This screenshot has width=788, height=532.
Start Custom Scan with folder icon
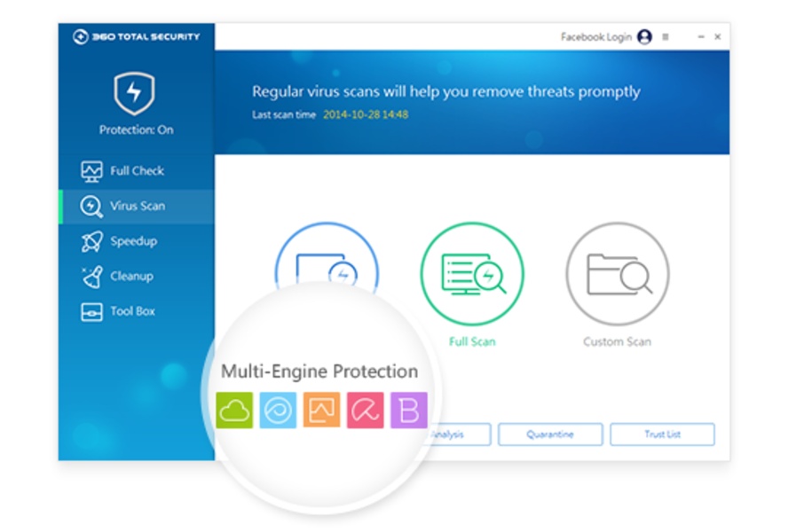click(x=617, y=274)
